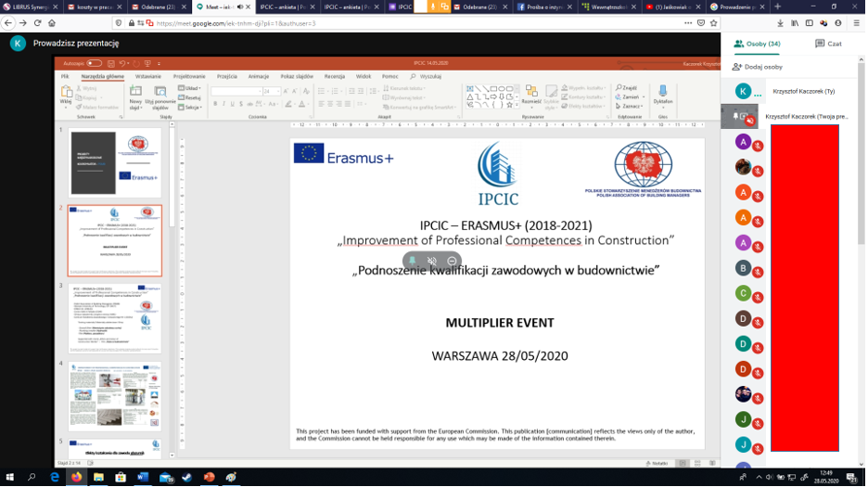Toggle Bold formatting button

pyautogui.click(x=215, y=104)
